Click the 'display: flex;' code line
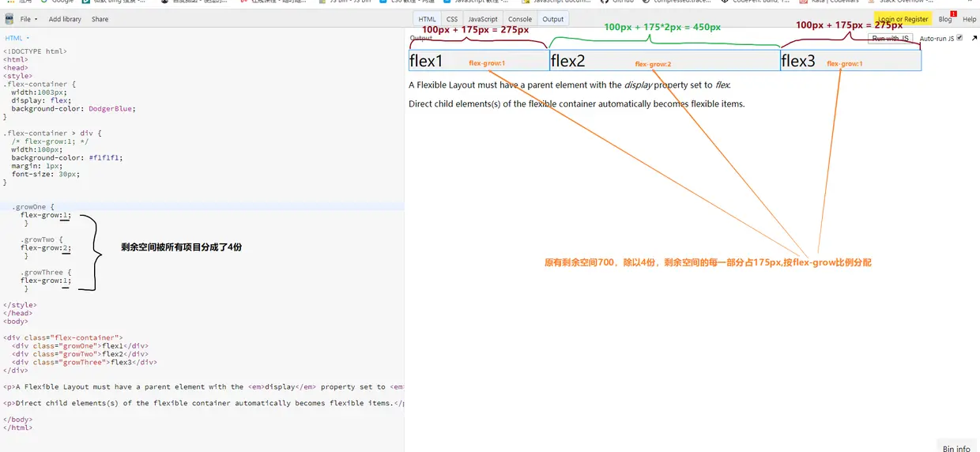 click(x=40, y=100)
